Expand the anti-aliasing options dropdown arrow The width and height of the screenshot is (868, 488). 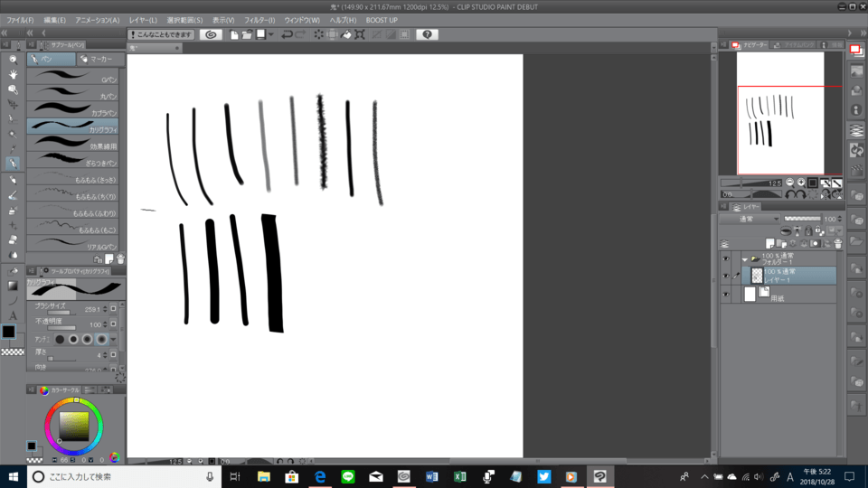tap(113, 339)
